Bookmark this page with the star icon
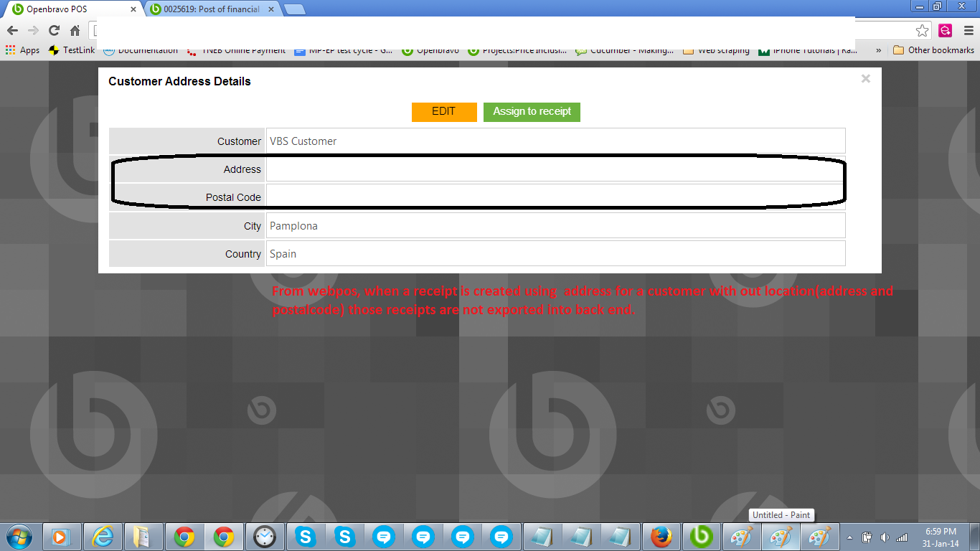Viewport: 980px width, 551px height. click(922, 30)
